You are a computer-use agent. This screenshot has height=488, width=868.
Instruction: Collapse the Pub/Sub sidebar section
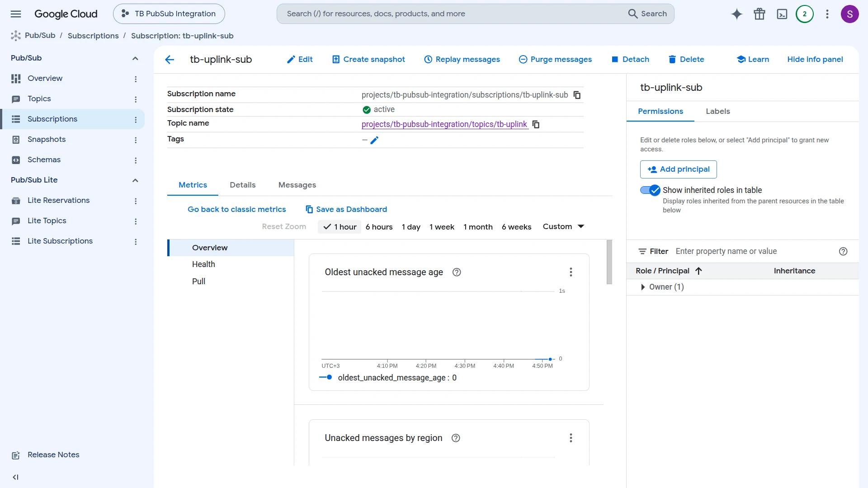(135, 58)
